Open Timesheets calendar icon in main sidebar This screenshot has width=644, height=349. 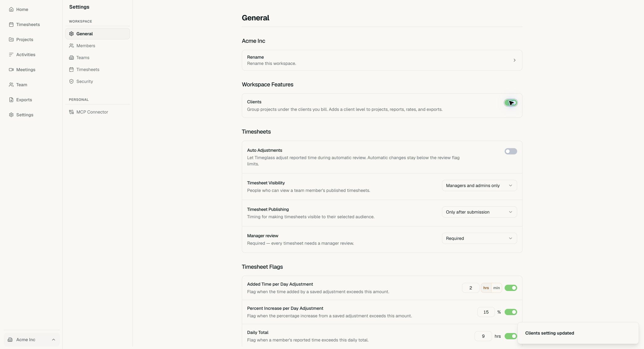(11, 24)
